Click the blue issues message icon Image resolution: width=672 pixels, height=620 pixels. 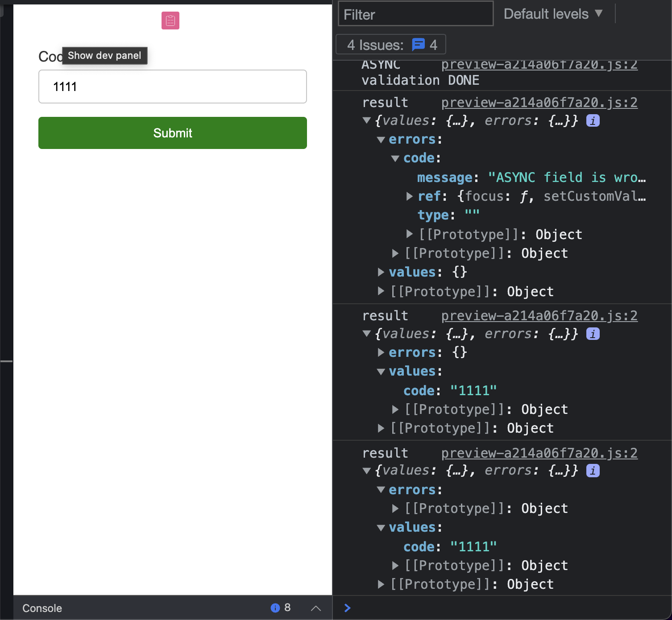coord(418,45)
